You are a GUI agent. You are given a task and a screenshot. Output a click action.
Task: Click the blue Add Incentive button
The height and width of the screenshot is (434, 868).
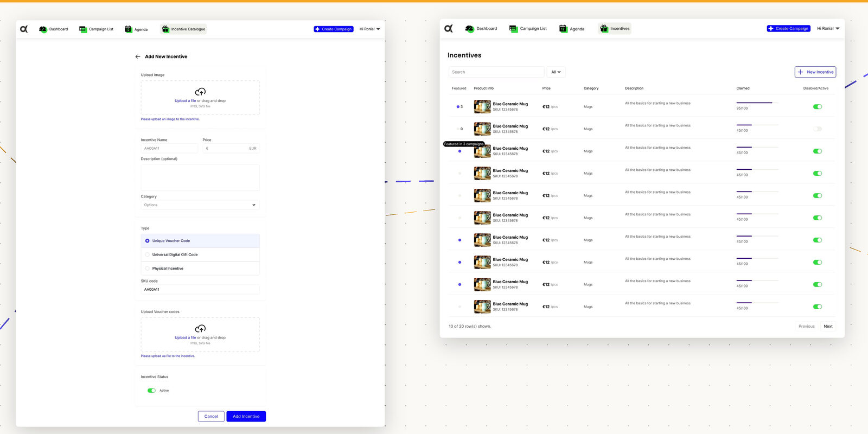point(246,417)
